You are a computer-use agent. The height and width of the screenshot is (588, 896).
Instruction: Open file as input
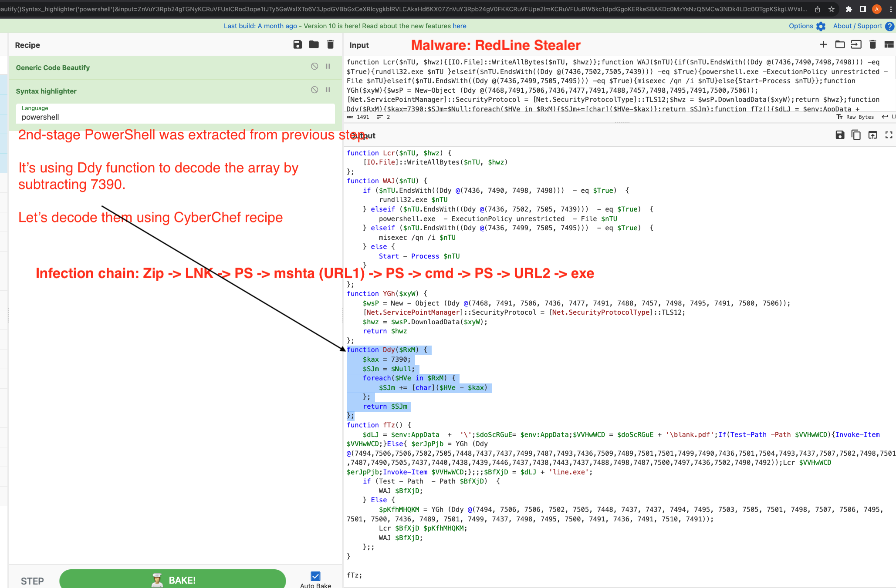click(856, 44)
